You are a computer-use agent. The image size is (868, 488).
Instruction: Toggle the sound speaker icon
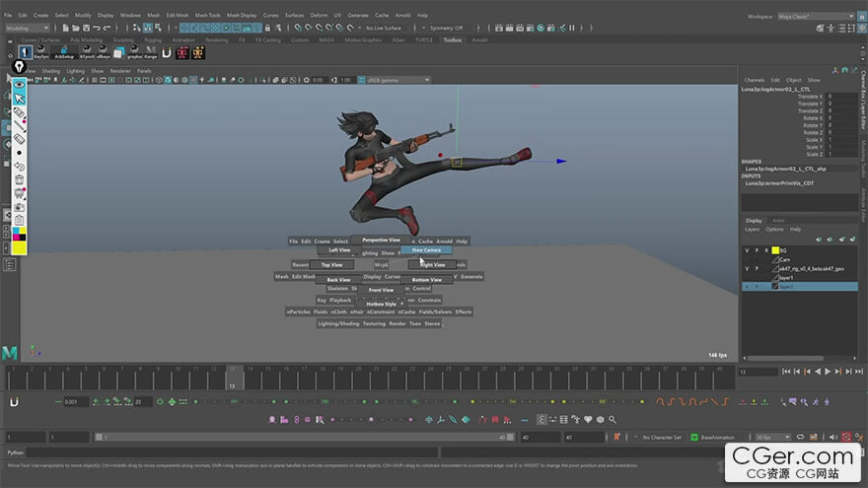click(x=833, y=437)
